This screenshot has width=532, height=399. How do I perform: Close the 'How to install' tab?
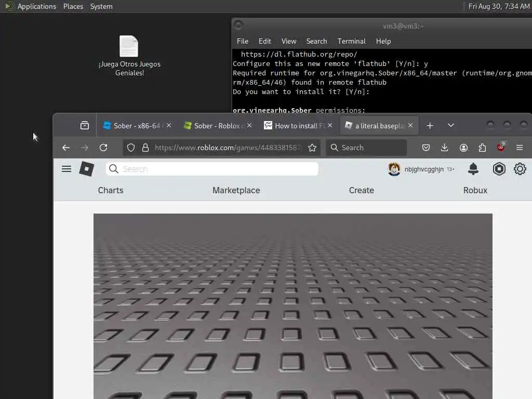330,126
